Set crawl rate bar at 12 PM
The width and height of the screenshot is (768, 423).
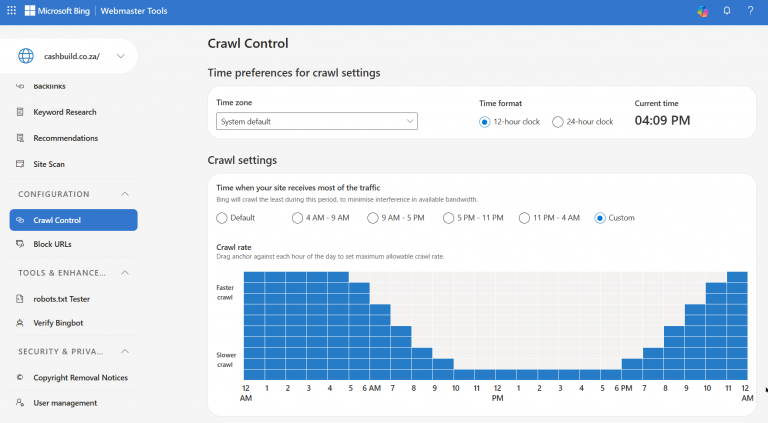[505, 375]
